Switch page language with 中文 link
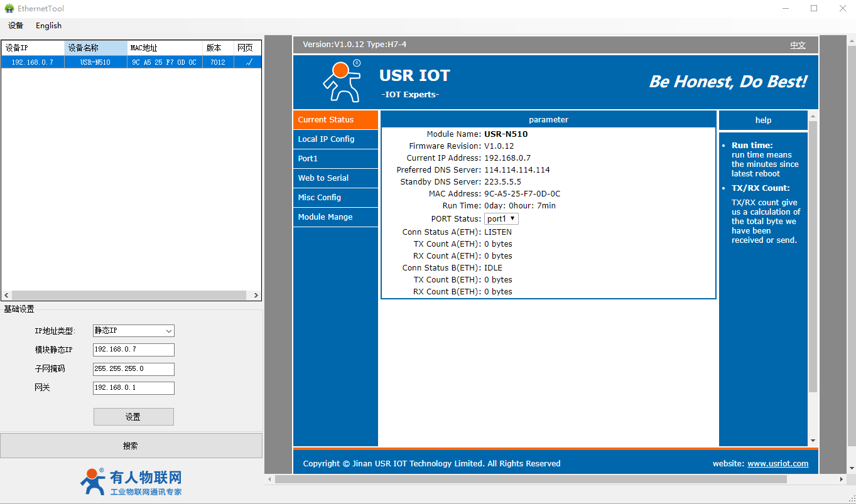The height and width of the screenshot is (504, 856). tap(798, 45)
